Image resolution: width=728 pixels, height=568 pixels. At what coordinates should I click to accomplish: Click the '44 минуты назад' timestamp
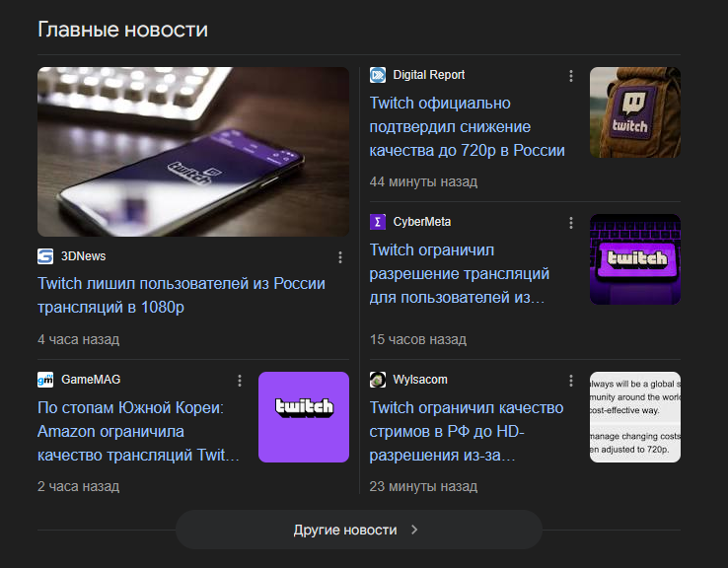click(423, 181)
